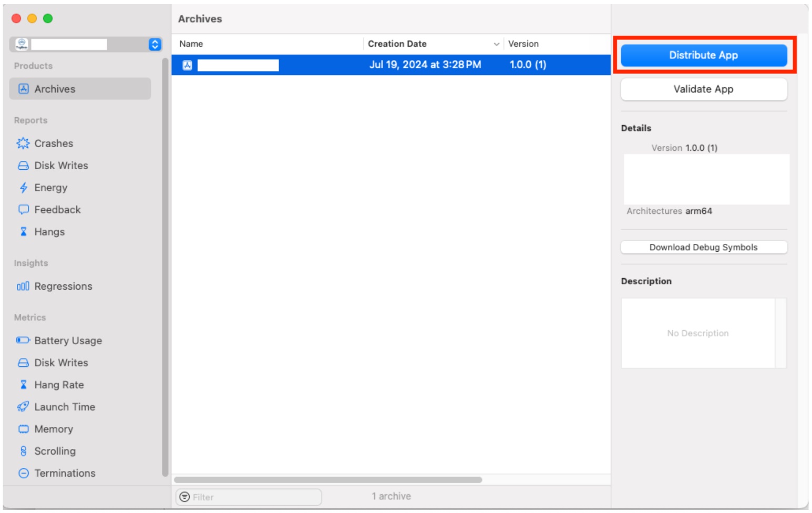Click the Terminations icon
This screenshot has width=812, height=513.
click(23, 473)
